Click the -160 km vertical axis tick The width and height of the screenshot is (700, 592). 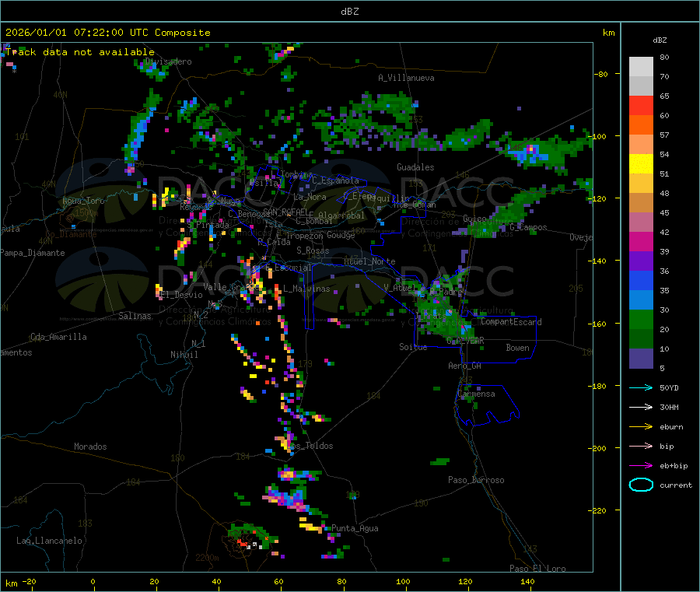[597, 324]
